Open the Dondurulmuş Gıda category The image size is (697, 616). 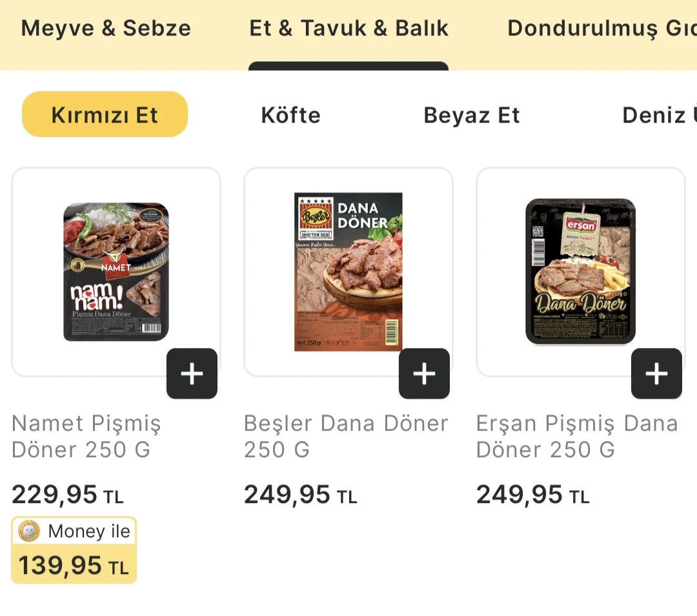pyautogui.click(x=600, y=28)
